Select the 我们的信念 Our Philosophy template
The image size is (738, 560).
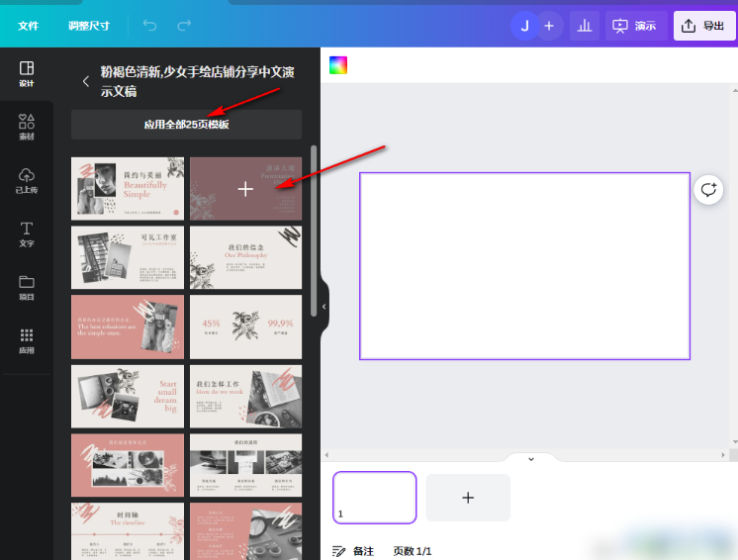pyautogui.click(x=245, y=257)
